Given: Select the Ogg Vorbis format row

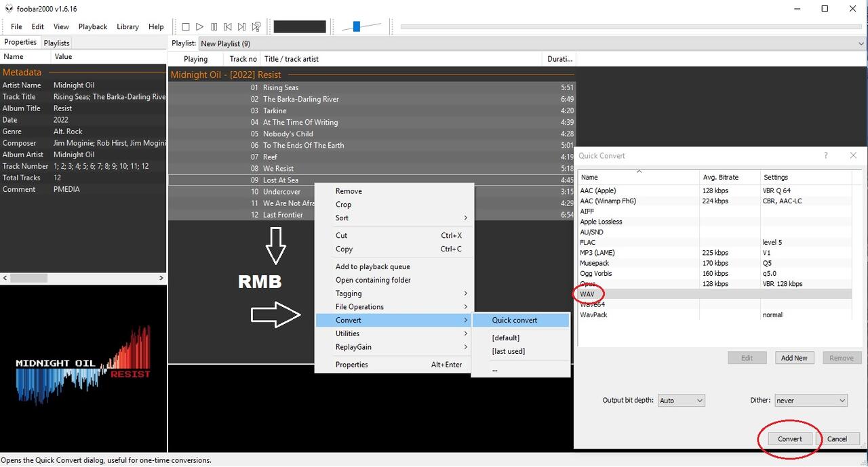Looking at the screenshot, I should (715, 273).
